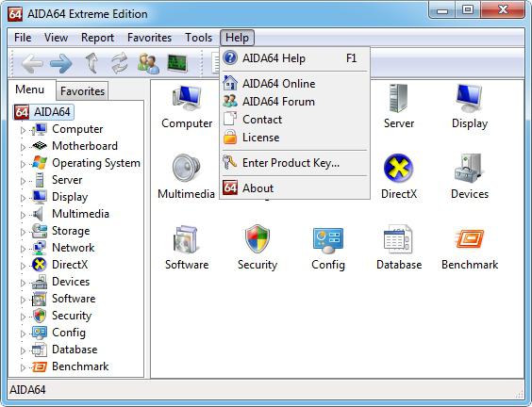Viewport: 532px width, 407px height.
Task: Open the Benchmark icon in main pane
Action: pos(470,239)
